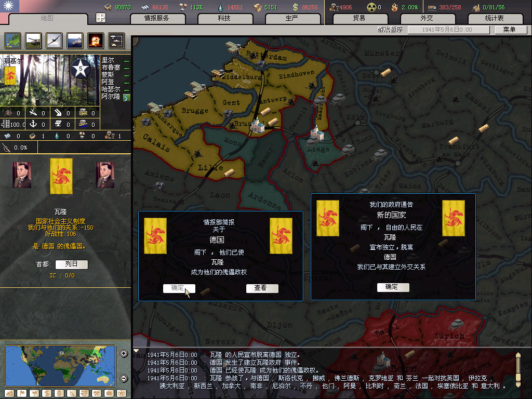Open the land units overview tank icon

pos(33,41)
